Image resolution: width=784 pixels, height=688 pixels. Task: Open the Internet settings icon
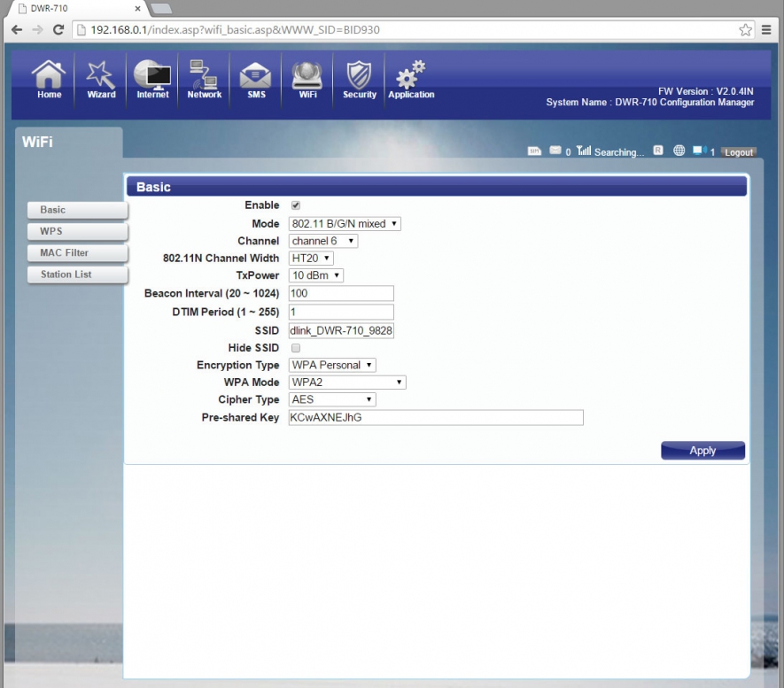pos(152,79)
